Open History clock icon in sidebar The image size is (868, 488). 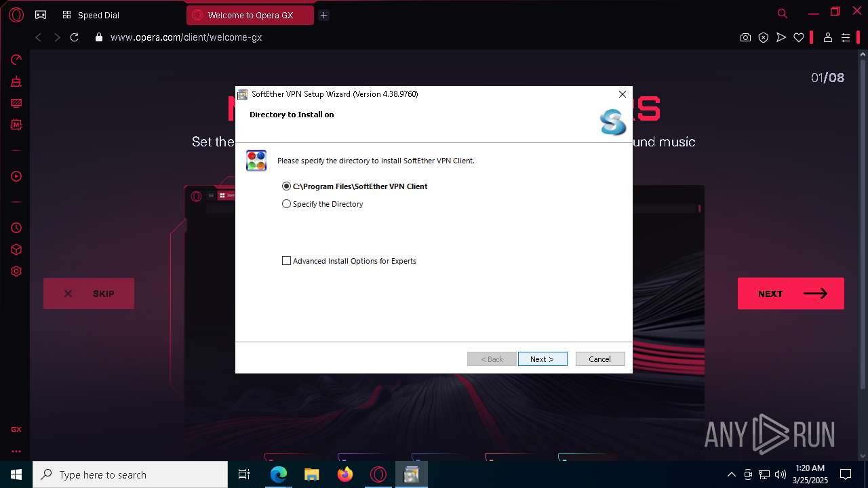(16, 228)
